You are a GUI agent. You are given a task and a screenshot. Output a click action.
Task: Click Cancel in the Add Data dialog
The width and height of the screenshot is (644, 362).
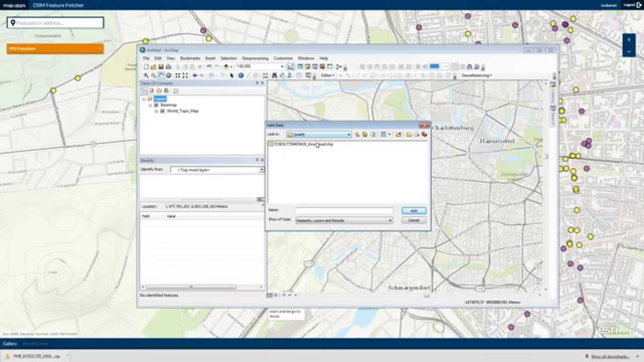coord(414,220)
